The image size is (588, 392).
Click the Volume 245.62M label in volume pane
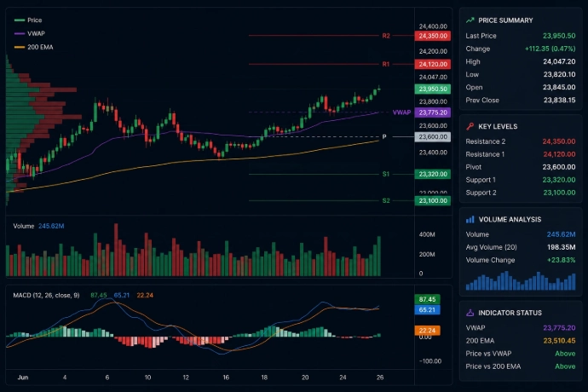38,226
